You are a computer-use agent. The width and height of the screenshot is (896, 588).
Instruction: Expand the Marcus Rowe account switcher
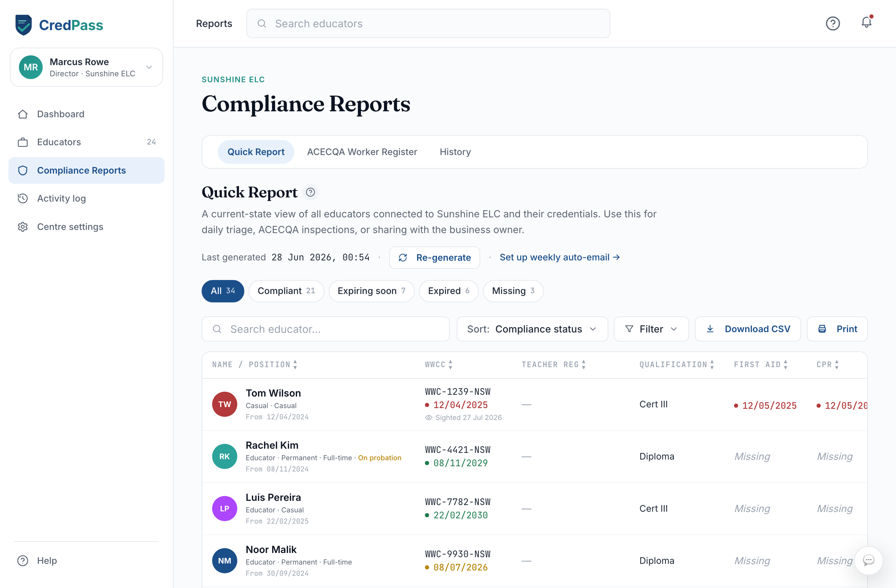(x=86, y=67)
